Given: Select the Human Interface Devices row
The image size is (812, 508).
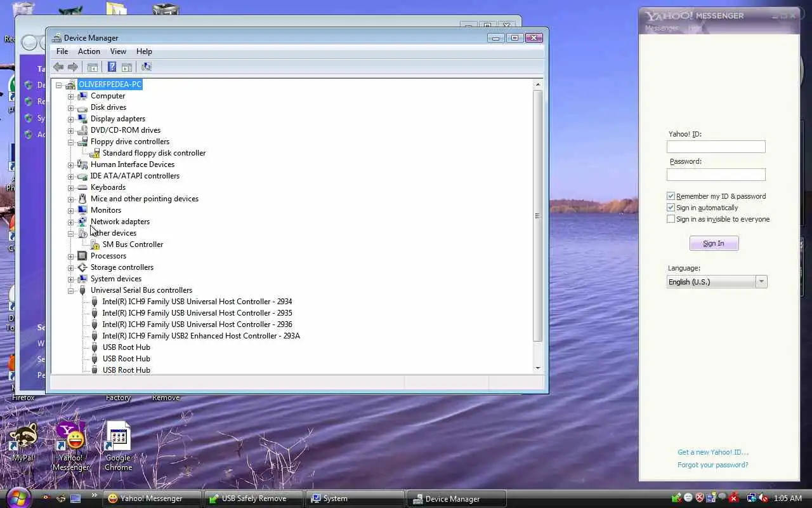Looking at the screenshot, I should (x=133, y=164).
